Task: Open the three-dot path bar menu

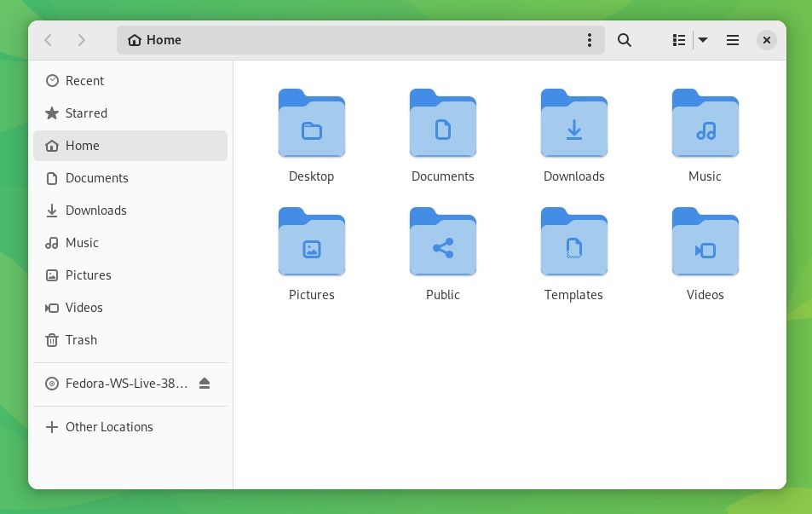Action: pos(590,40)
